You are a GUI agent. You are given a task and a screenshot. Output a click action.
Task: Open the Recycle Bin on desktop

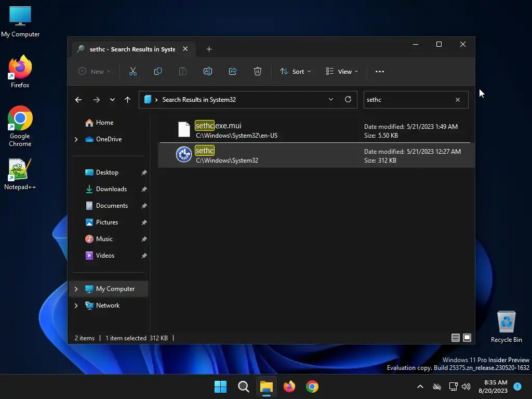(x=506, y=327)
